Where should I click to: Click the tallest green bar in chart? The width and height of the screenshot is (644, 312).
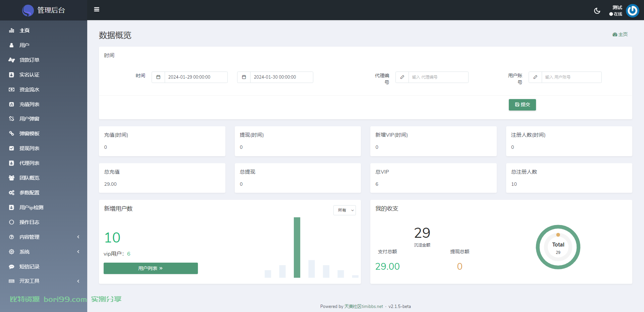tap(297, 248)
